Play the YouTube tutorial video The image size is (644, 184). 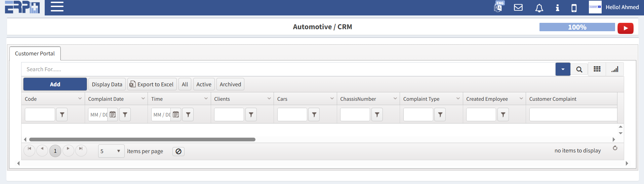click(625, 28)
